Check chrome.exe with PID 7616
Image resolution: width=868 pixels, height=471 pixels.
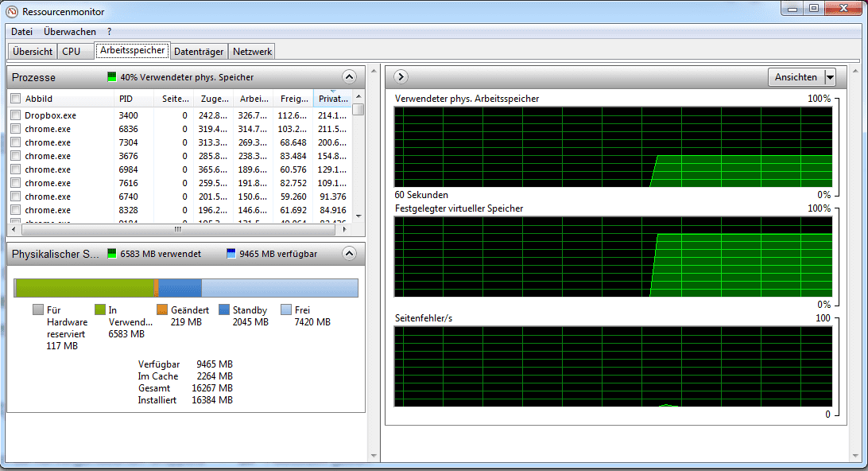pyautogui.click(x=16, y=183)
